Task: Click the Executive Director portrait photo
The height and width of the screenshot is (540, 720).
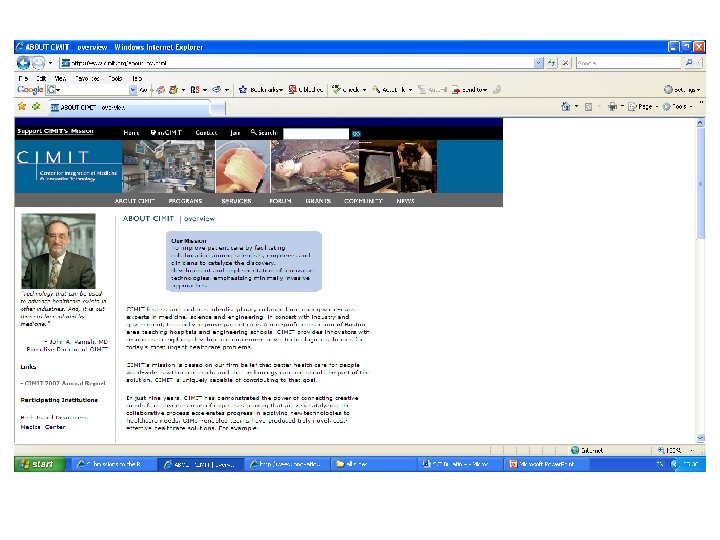Action: 58,251
